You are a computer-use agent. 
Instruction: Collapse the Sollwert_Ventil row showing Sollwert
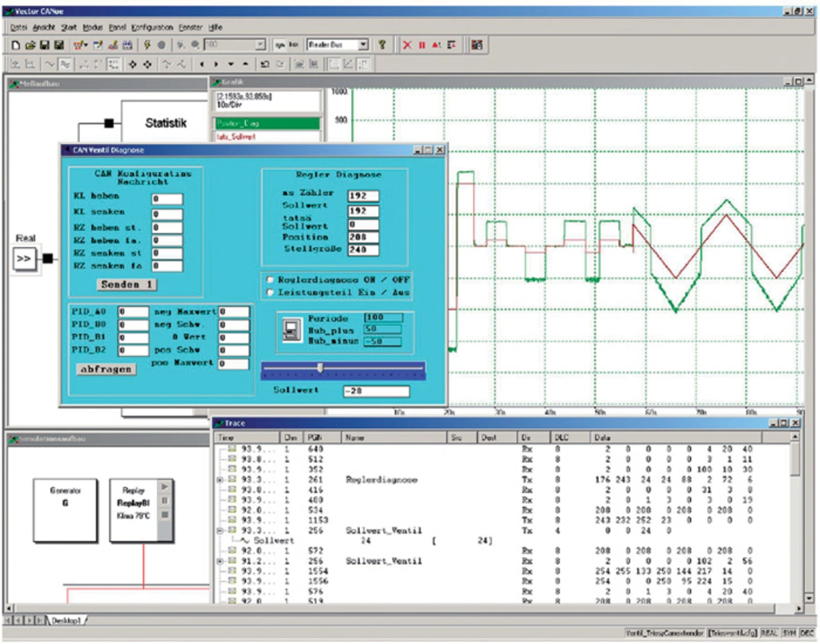point(220,531)
